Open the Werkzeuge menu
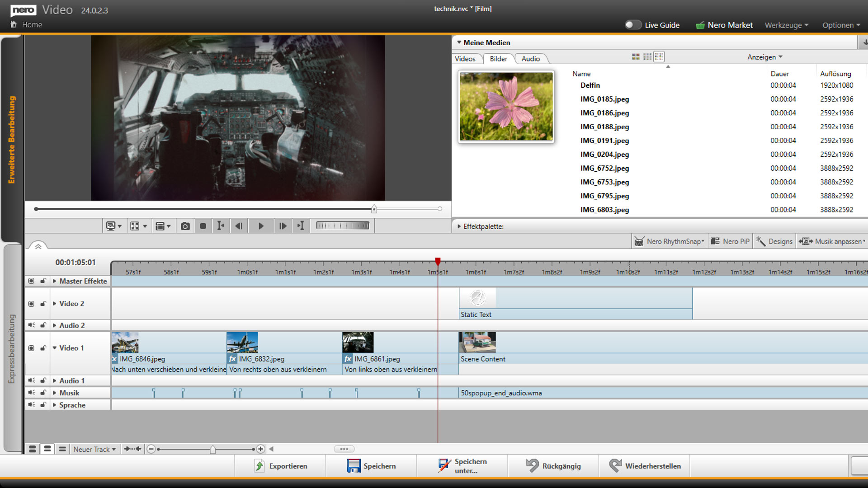 786,25
